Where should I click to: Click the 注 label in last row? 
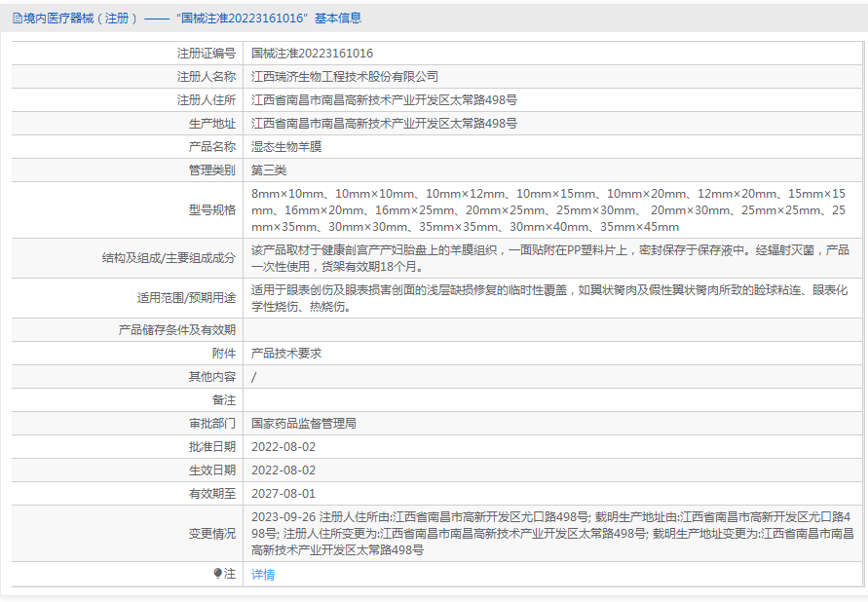point(230,574)
